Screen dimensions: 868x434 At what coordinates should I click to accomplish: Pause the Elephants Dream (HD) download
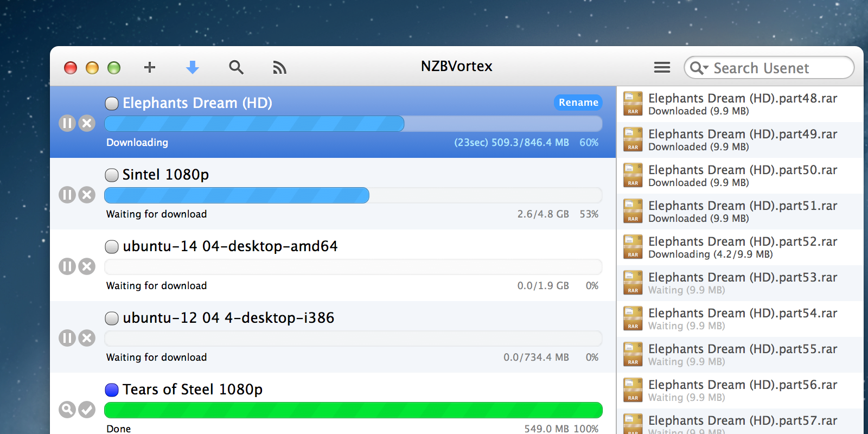pyautogui.click(x=67, y=123)
